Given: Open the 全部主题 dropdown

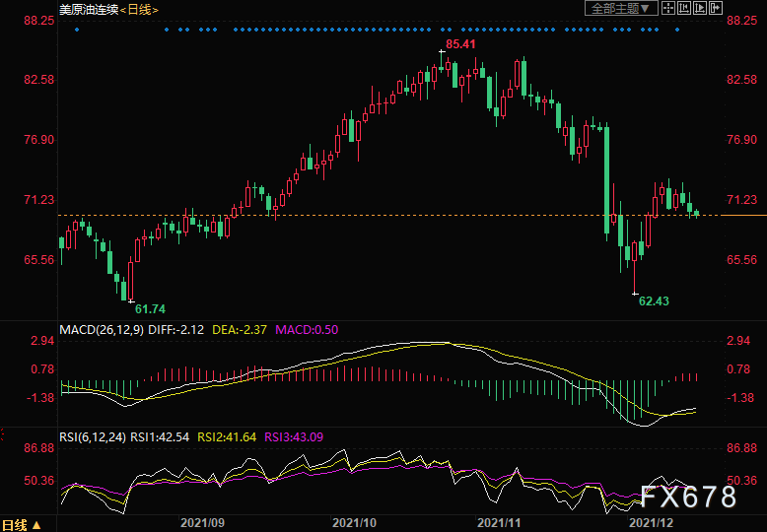Looking at the screenshot, I should click(621, 8).
